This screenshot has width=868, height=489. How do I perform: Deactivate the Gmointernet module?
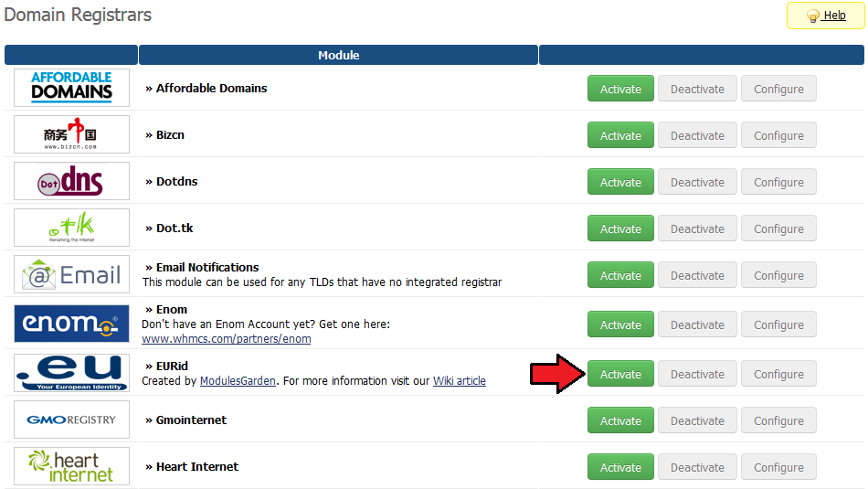click(697, 420)
